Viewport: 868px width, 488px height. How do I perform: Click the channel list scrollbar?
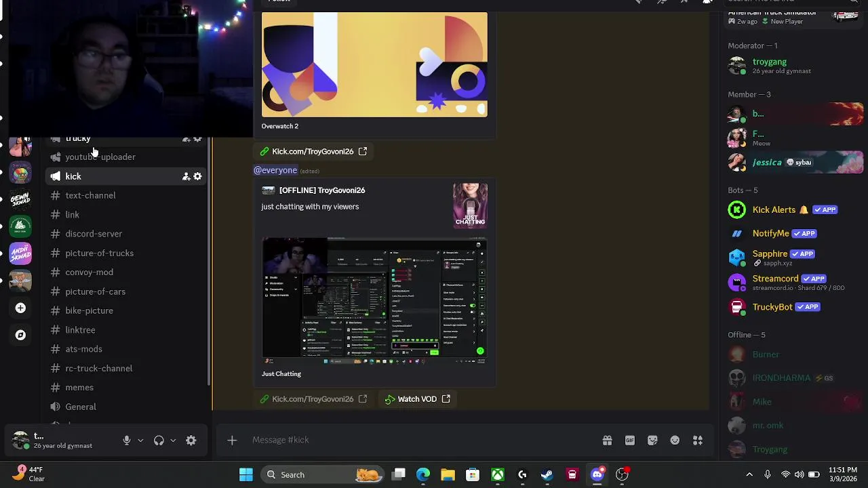[x=210, y=261]
